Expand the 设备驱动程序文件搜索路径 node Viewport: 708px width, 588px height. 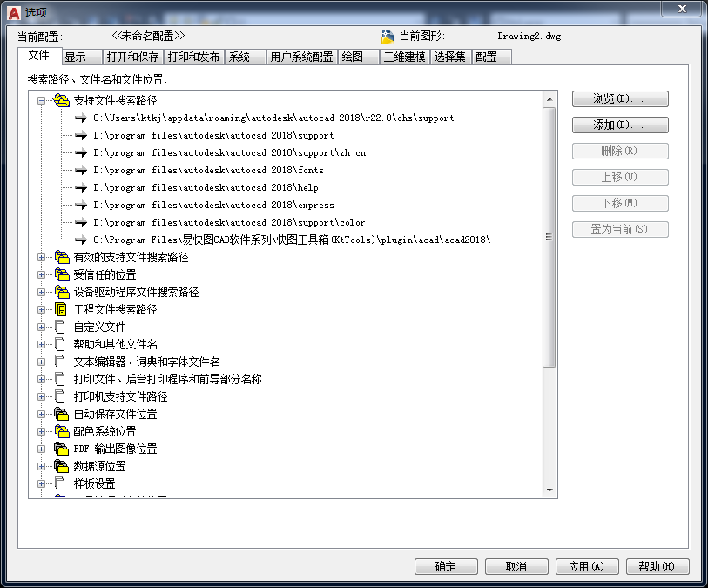pyautogui.click(x=41, y=292)
